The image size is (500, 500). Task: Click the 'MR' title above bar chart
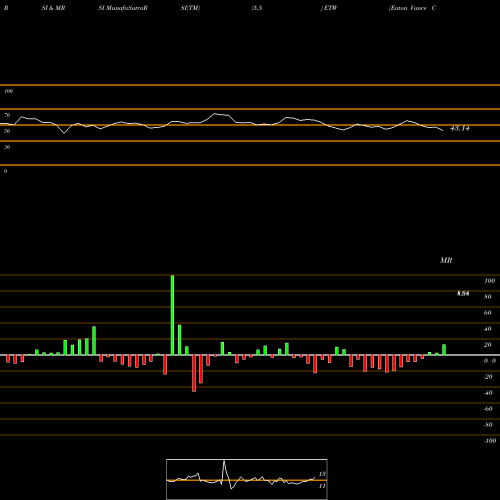(x=446, y=260)
